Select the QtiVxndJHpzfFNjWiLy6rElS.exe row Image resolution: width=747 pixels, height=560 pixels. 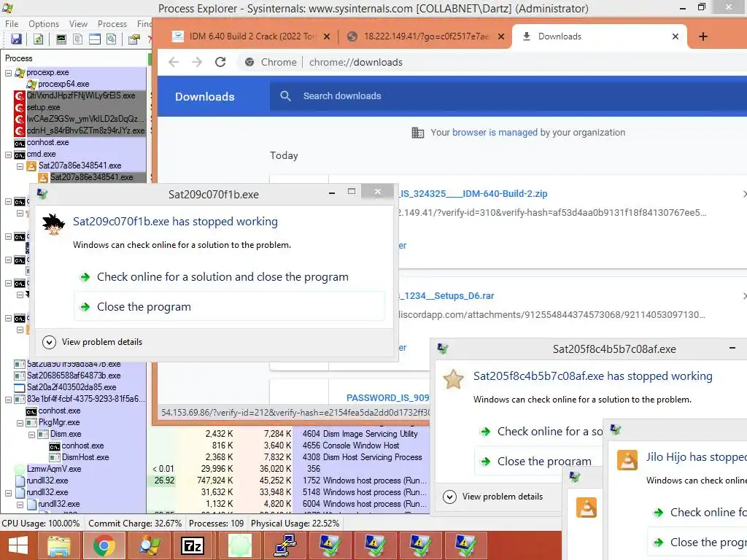[80, 96]
